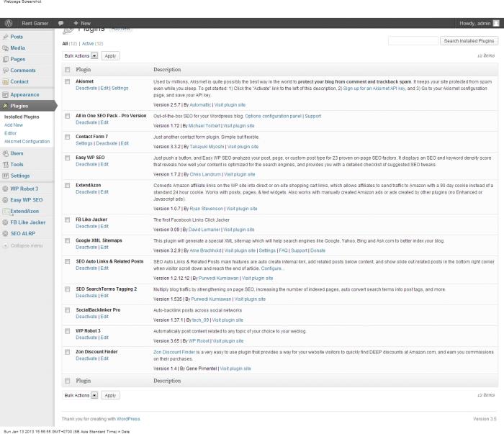This screenshot has height=434, width=504.
Task: Open Donate link for Google XML Sitemaps
Action: 318,250
